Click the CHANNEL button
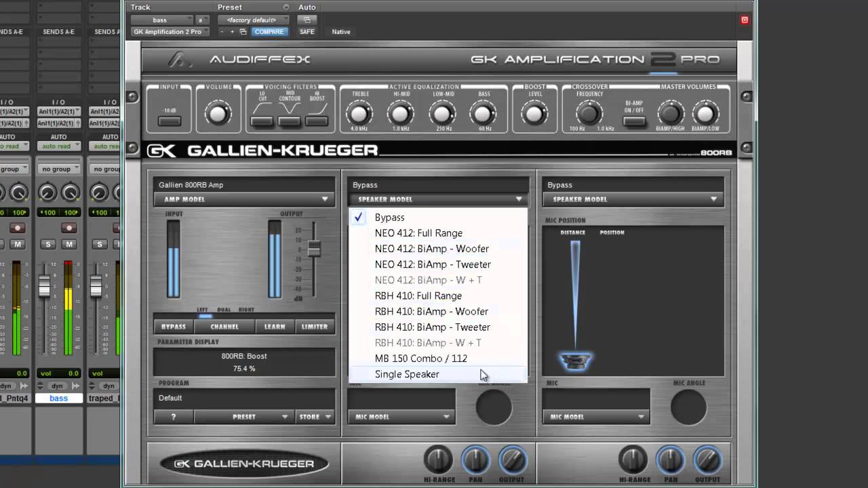 (224, 327)
